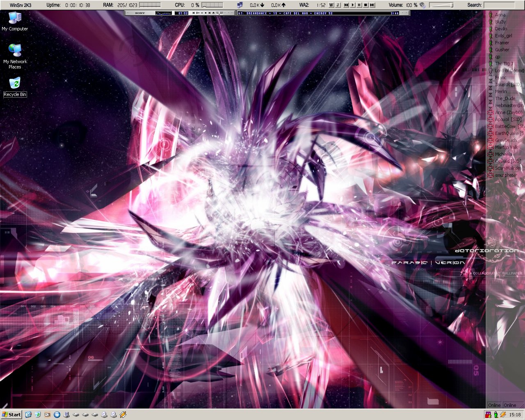
Task: Click the Start button
Action: click(x=11, y=415)
